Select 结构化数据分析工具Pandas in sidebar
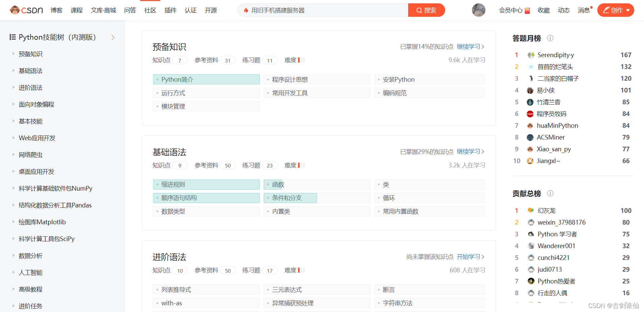 pos(55,205)
